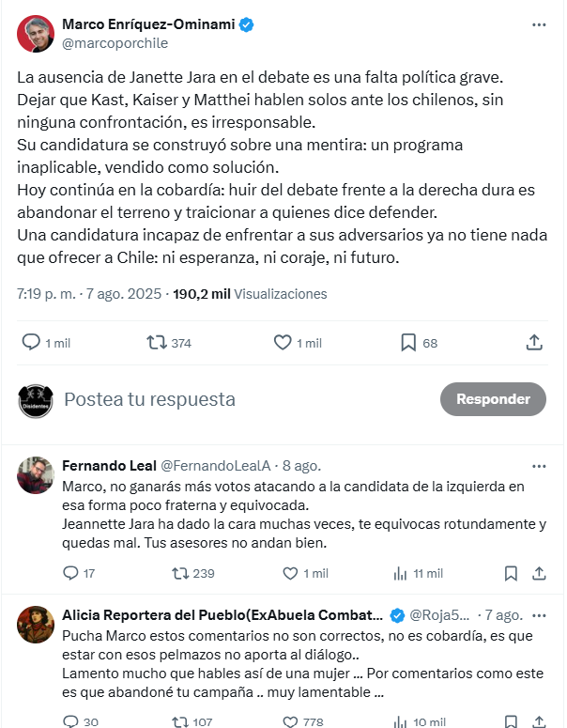567x728 pixels.
Task: Share the main post via share icon
Action: pyautogui.click(x=533, y=343)
